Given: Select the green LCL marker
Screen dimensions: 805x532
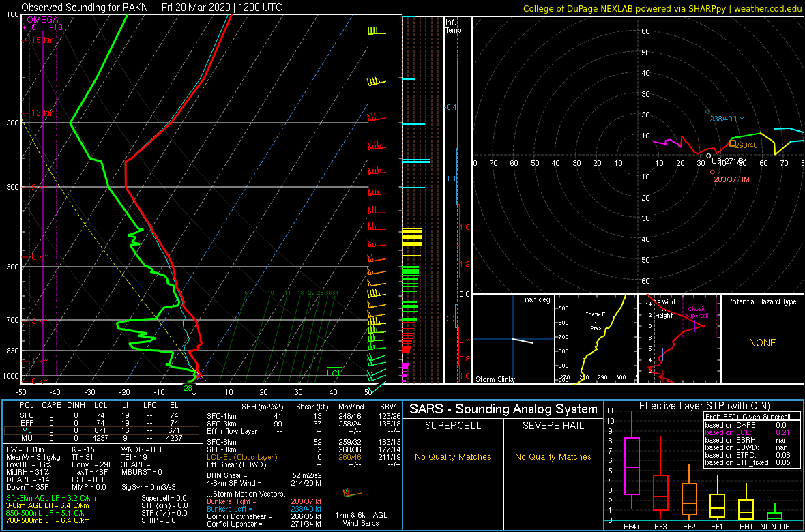Looking at the screenshot, I should tap(334, 373).
